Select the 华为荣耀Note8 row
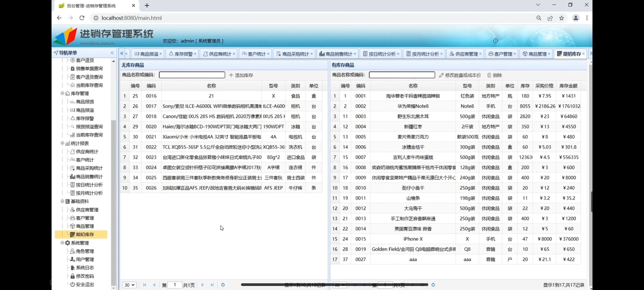The width and height of the screenshot is (644, 290). pos(456,106)
